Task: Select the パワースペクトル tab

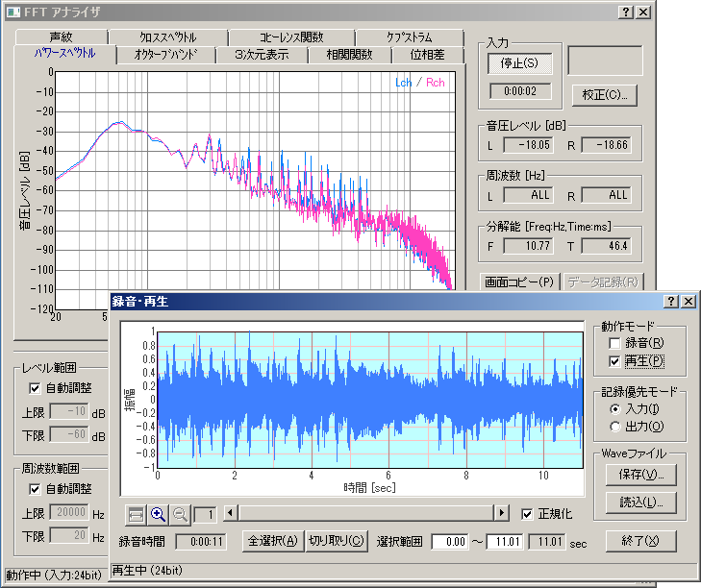Action: (x=64, y=53)
